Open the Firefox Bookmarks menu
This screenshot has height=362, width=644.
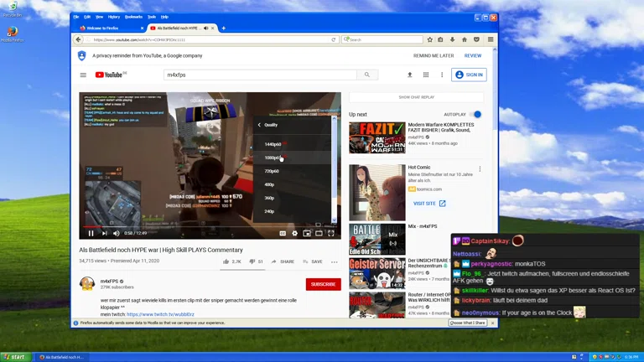coord(133,17)
